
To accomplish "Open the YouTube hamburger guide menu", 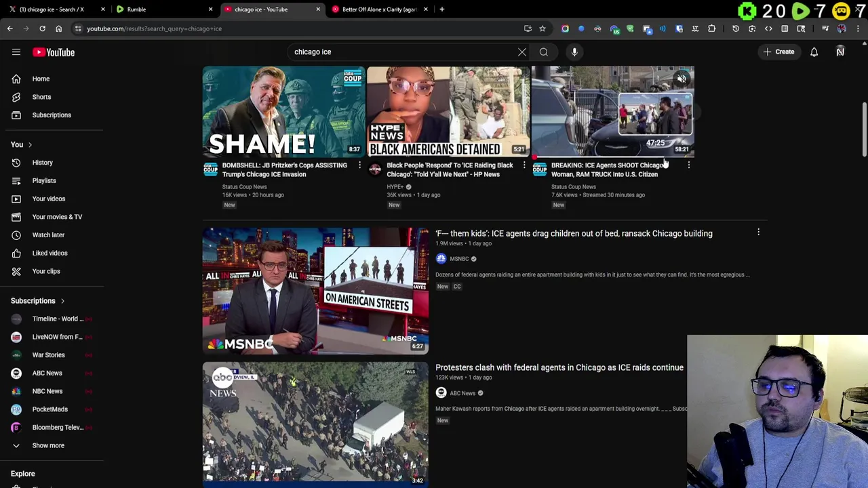I will (16, 52).
